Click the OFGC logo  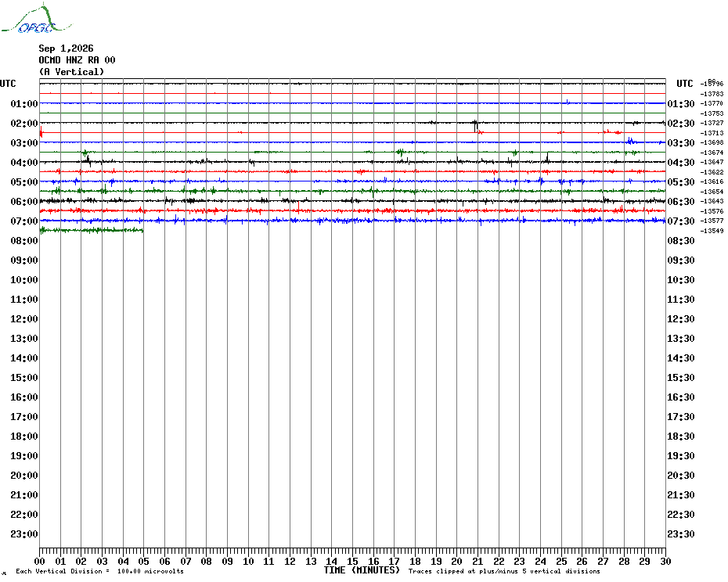37,19
